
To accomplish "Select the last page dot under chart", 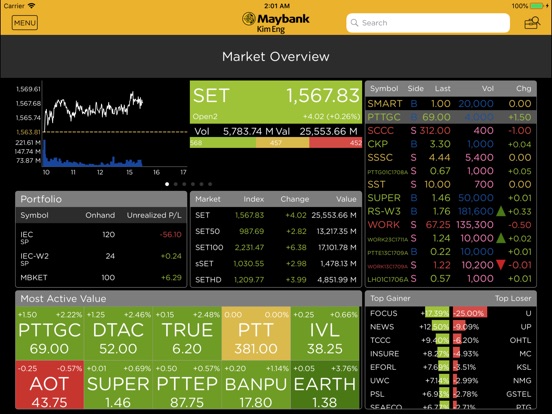I will [210, 184].
